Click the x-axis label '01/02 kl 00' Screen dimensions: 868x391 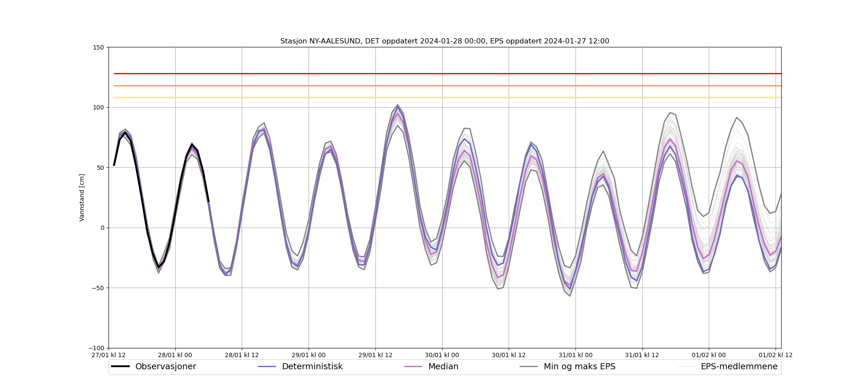[x=709, y=355]
